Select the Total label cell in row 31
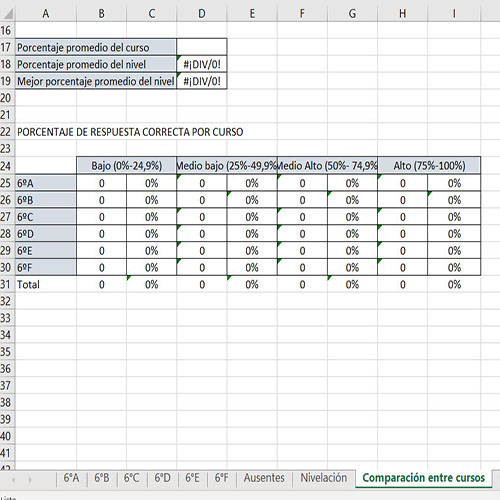The width and height of the screenshot is (500, 500). pos(46,284)
